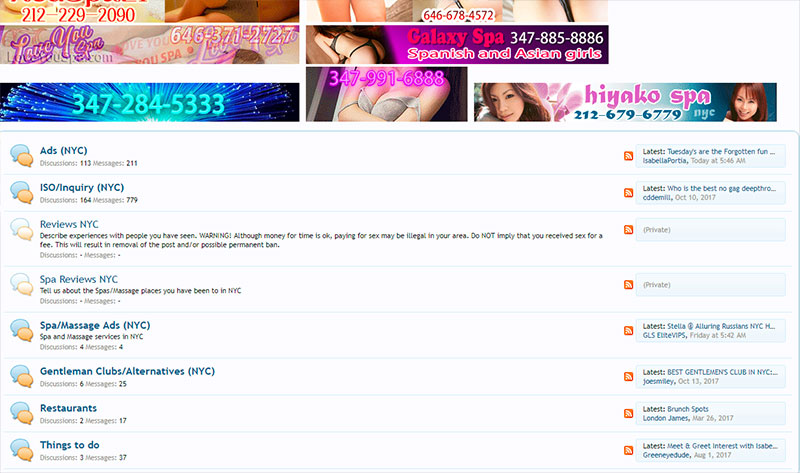Open the Ads (NYC) forum

(x=63, y=151)
